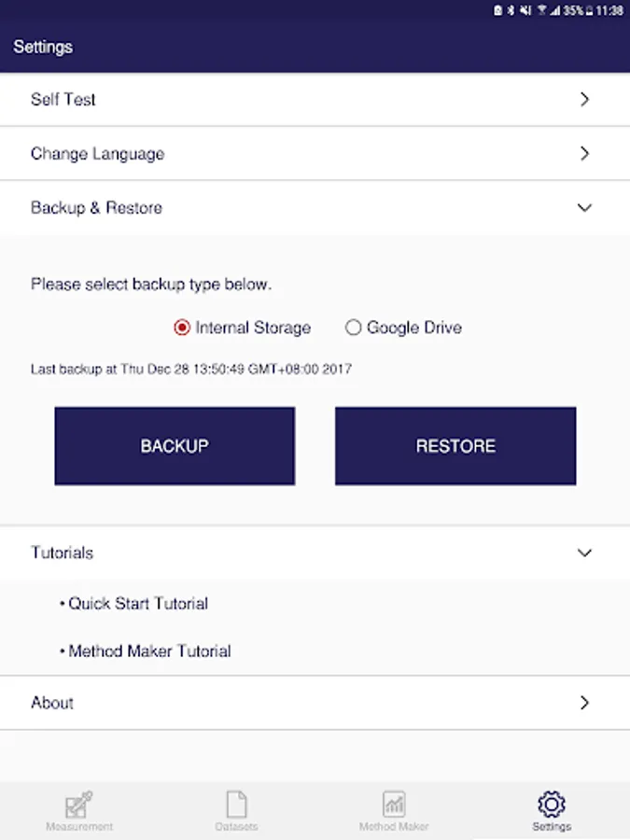The width and height of the screenshot is (630, 840).
Task: Open Self Test with its arrow
Action: 584,99
